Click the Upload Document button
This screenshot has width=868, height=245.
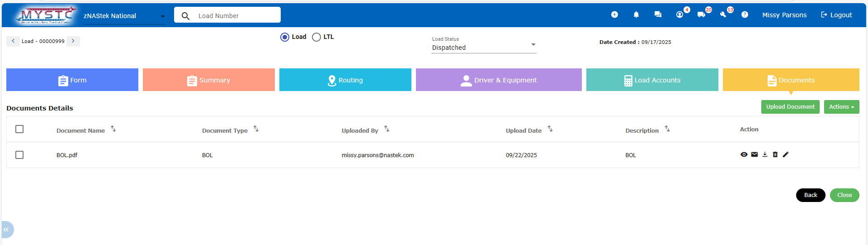pos(790,107)
